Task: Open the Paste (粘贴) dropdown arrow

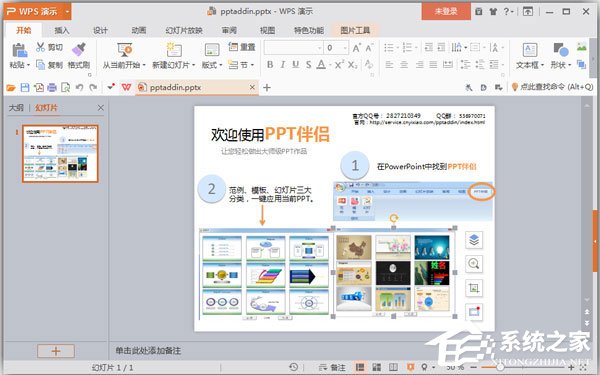Action: (x=28, y=65)
